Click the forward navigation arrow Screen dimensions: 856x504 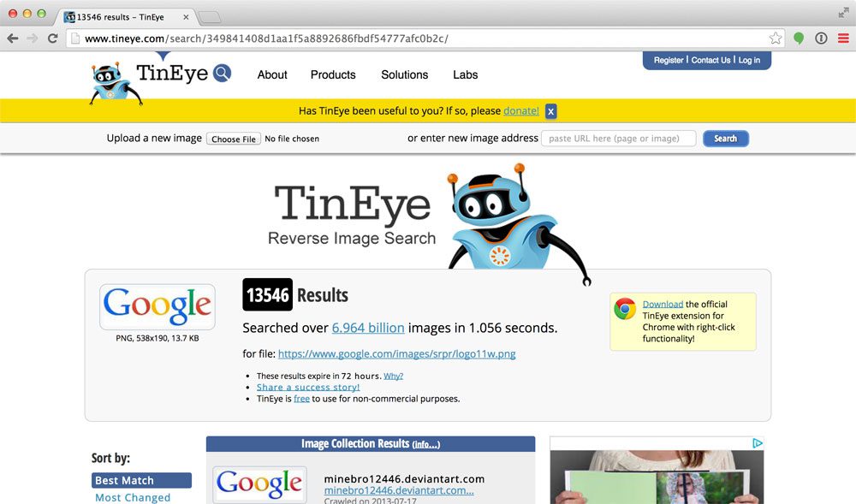coord(33,39)
